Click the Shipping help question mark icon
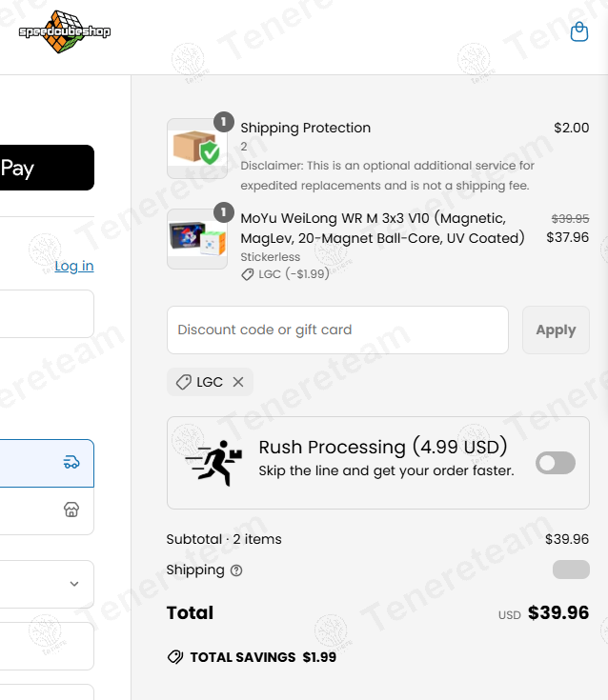The width and height of the screenshot is (608, 700). 236,570
